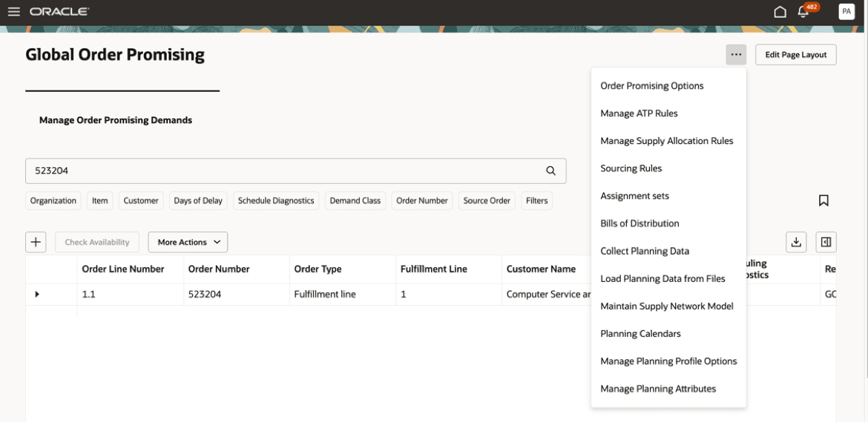Screen dimensions: 868x423
Task: Click the Check Availability button
Action: (x=97, y=242)
